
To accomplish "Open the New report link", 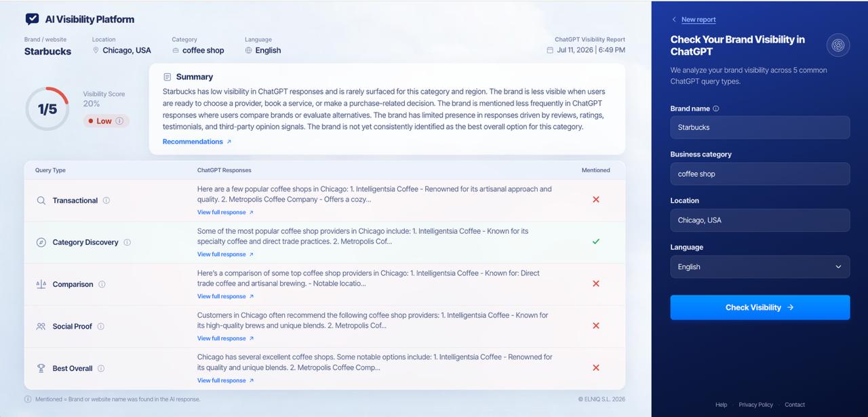I will (698, 20).
